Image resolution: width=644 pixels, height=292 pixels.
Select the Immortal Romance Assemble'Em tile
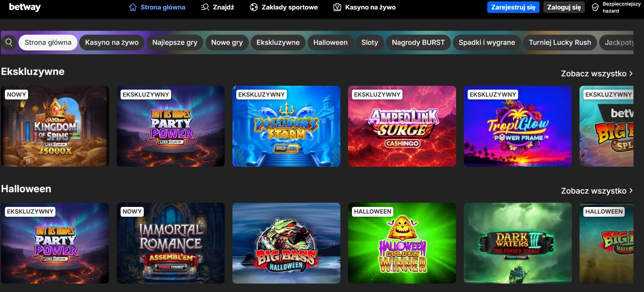click(x=170, y=243)
